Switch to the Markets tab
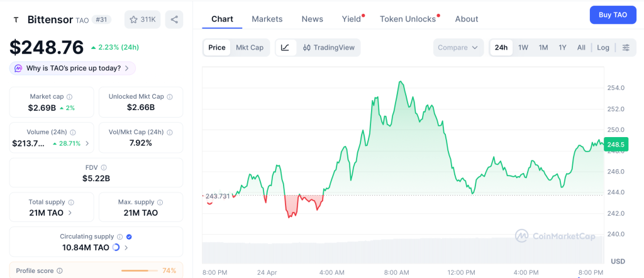 [267, 19]
